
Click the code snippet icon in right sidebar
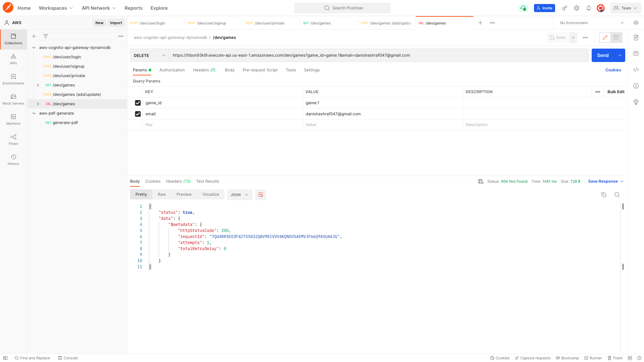tap(636, 70)
